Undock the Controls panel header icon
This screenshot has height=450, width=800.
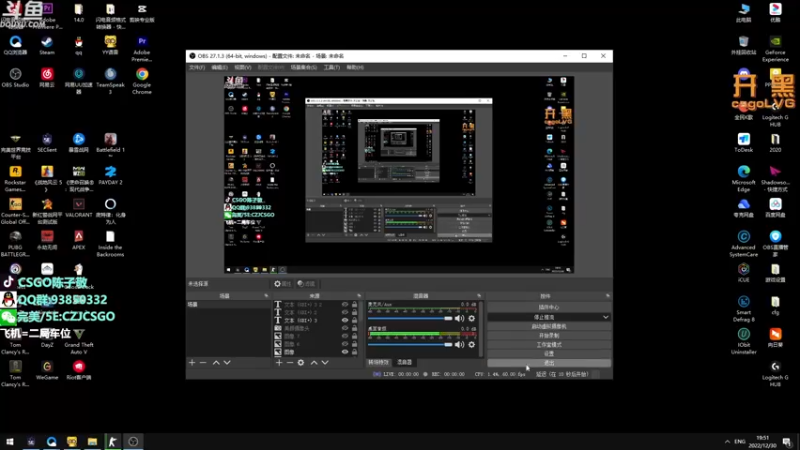coord(607,296)
